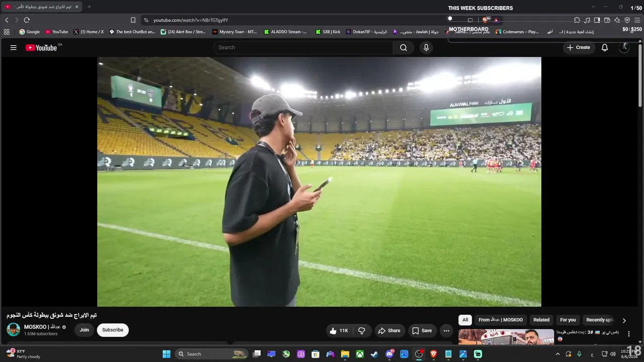Toggle the browser sidebar panel
This screenshot has width=644, height=362.
pos(597,20)
